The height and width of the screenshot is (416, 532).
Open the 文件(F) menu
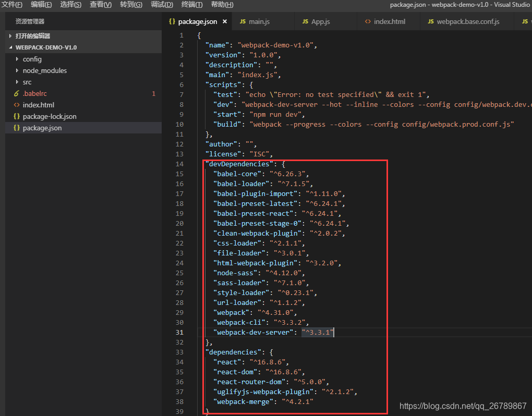(12, 4)
